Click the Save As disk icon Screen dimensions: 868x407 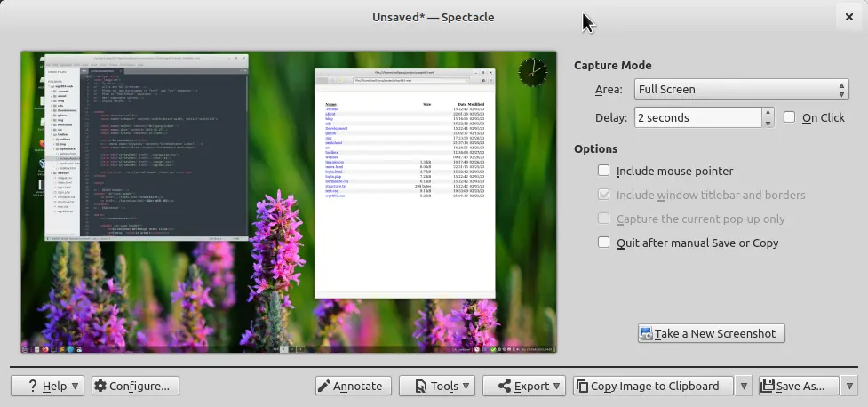[768, 387]
